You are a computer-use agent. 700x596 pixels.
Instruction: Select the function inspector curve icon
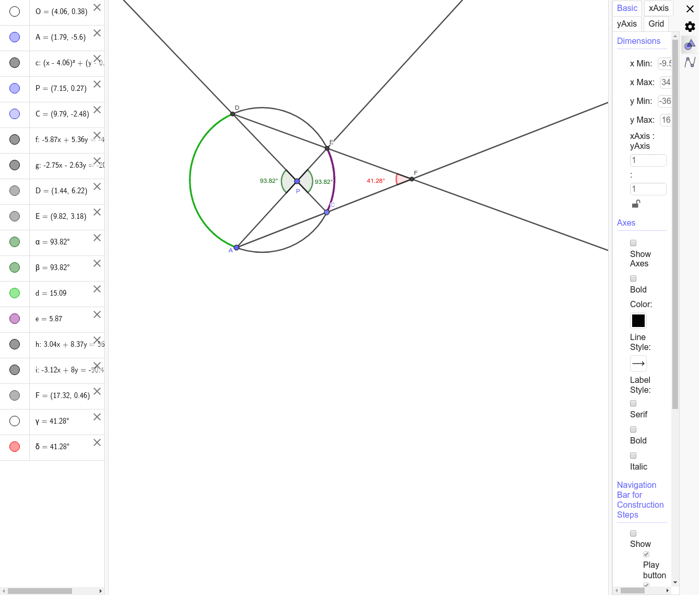pos(690,63)
